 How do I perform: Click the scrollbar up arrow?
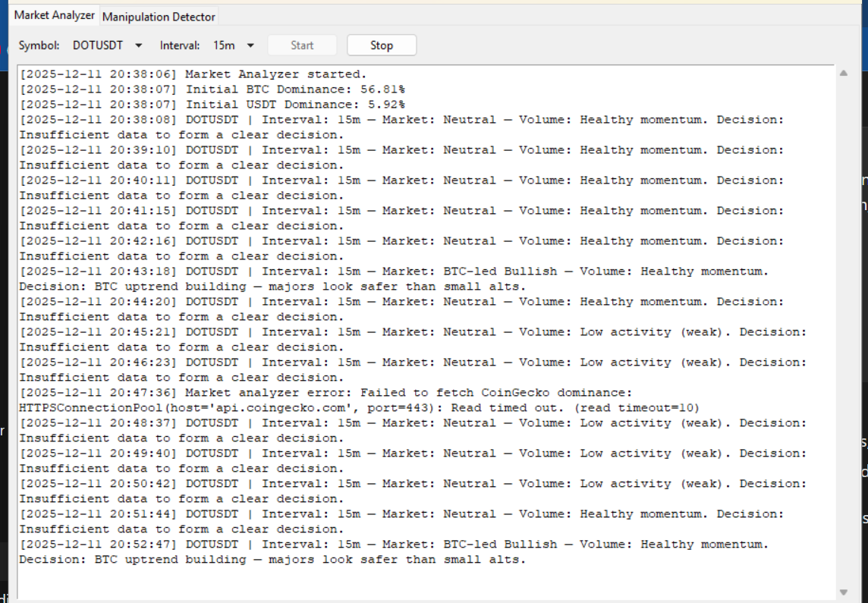(842, 74)
